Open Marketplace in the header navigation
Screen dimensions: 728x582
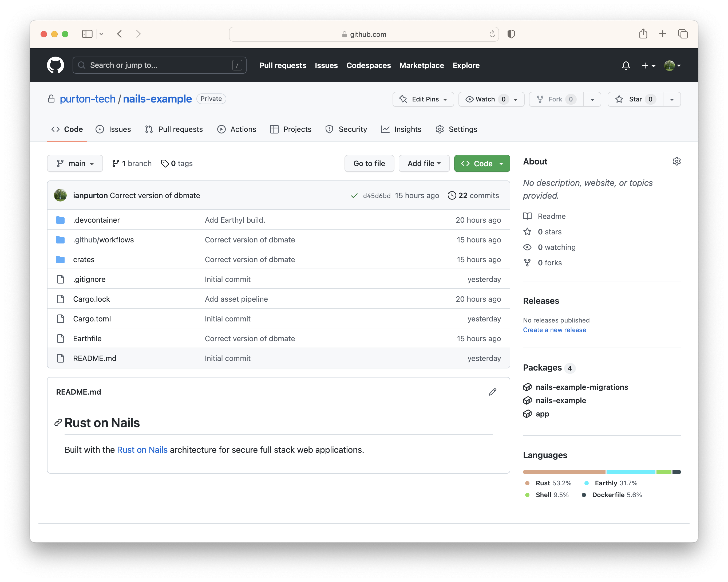(421, 65)
